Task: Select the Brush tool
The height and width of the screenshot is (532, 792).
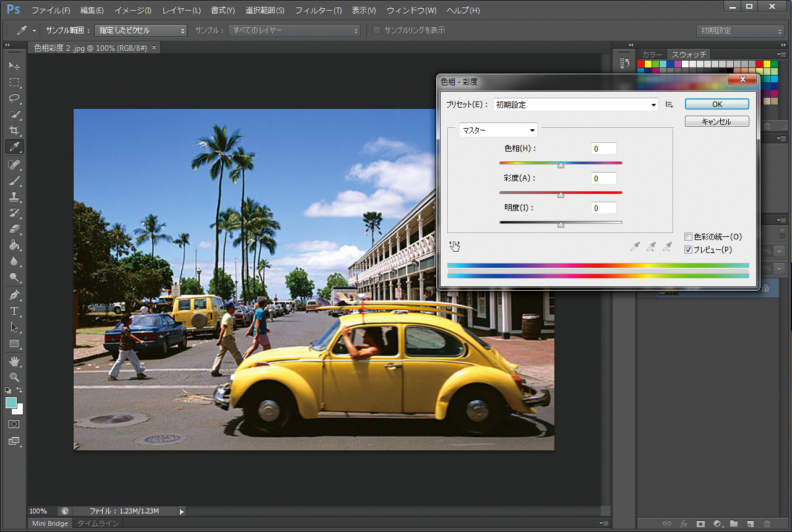Action: pos(14,180)
